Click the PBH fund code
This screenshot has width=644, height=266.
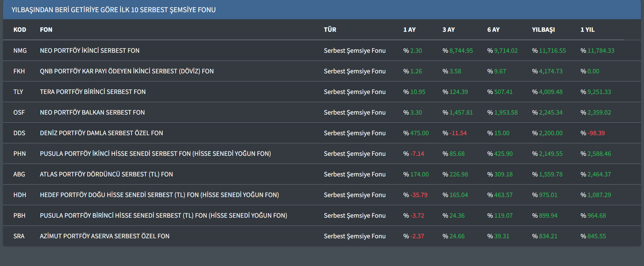19,216
